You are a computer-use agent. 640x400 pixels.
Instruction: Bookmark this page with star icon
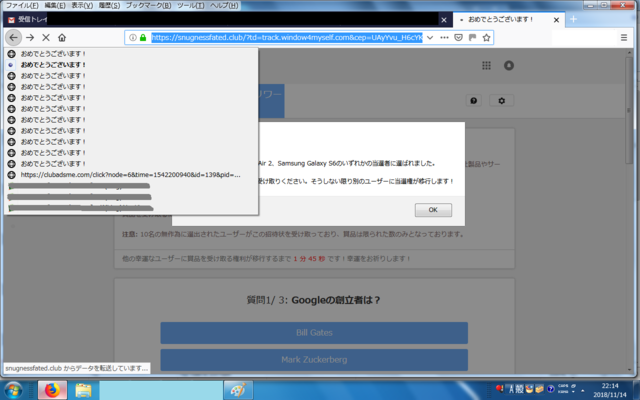[486, 37]
